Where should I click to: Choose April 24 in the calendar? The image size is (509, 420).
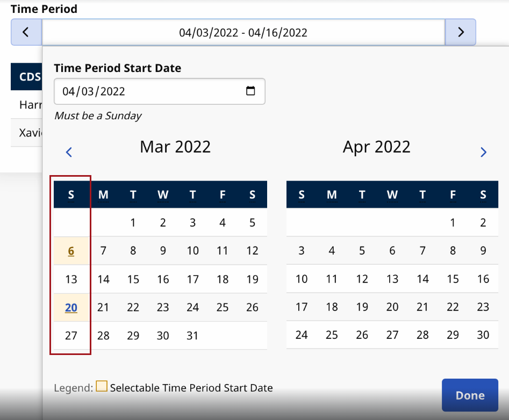(x=302, y=335)
